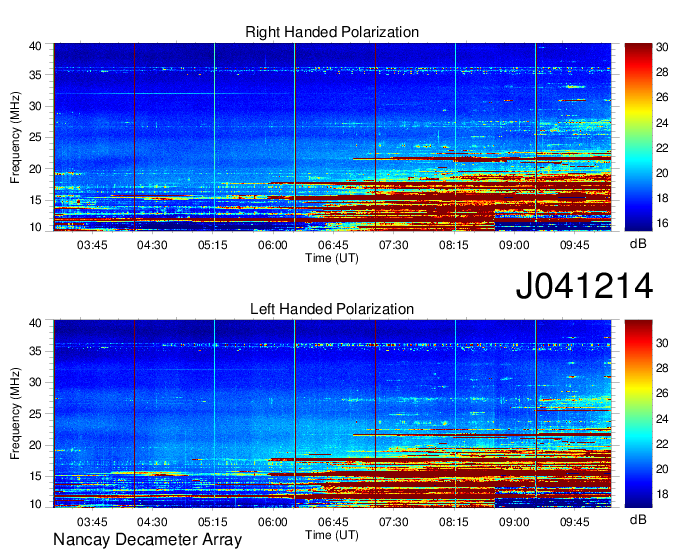The image size is (680, 552).
Task: Click the 05:15 time tick on left-handed plot
Action: [212, 522]
